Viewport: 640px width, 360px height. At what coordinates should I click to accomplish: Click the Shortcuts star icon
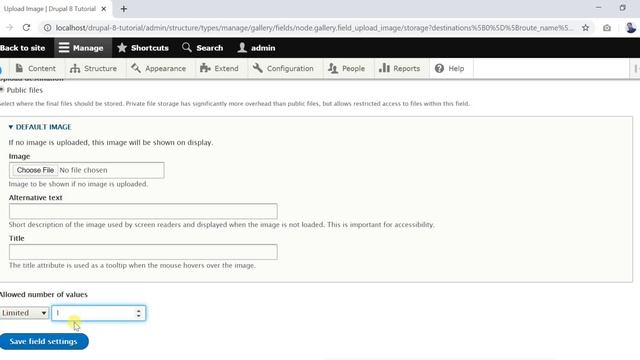point(122,48)
